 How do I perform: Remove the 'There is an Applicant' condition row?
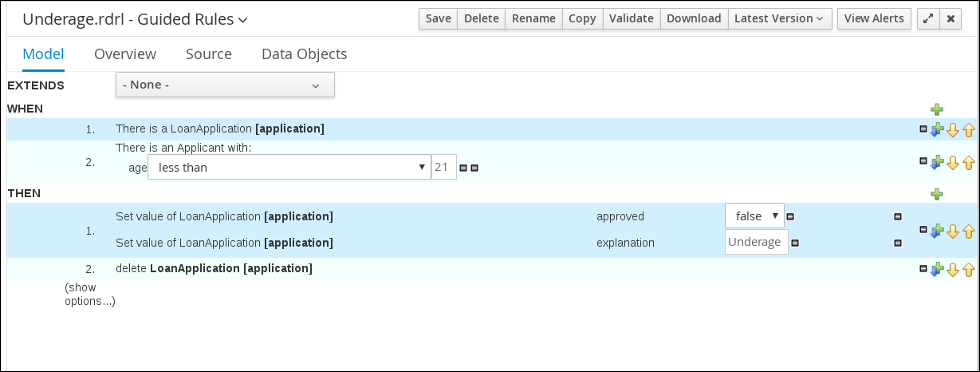[923, 161]
